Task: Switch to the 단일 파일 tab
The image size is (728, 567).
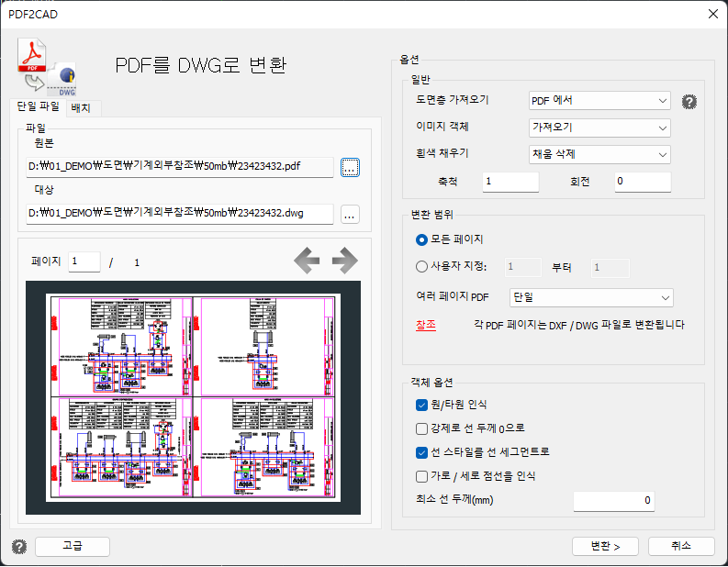Action: pyautogui.click(x=38, y=106)
